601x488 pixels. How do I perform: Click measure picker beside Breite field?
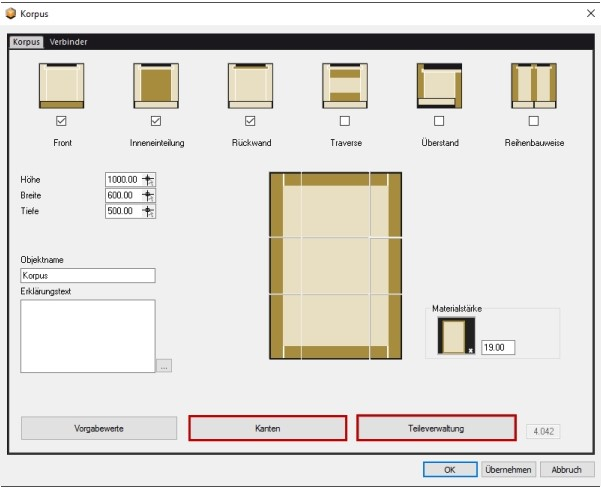[x=148, y=196]
